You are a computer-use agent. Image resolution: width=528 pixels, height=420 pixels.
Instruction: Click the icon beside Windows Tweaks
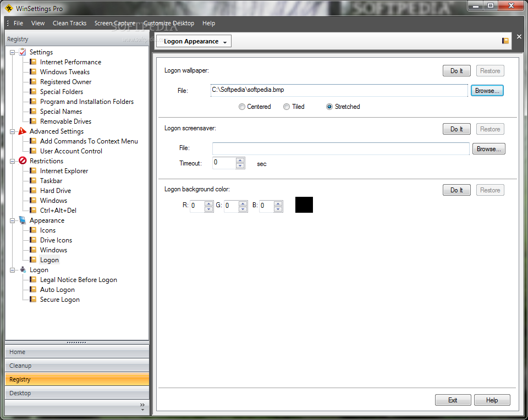pyautogui.click(x=33, y=71)
